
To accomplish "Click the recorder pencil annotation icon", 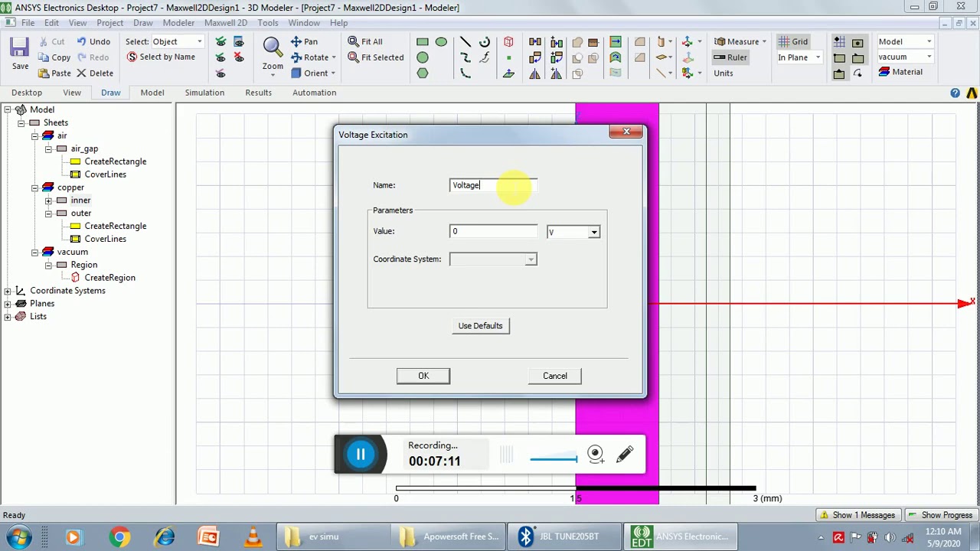I will (x=625, y=455).
